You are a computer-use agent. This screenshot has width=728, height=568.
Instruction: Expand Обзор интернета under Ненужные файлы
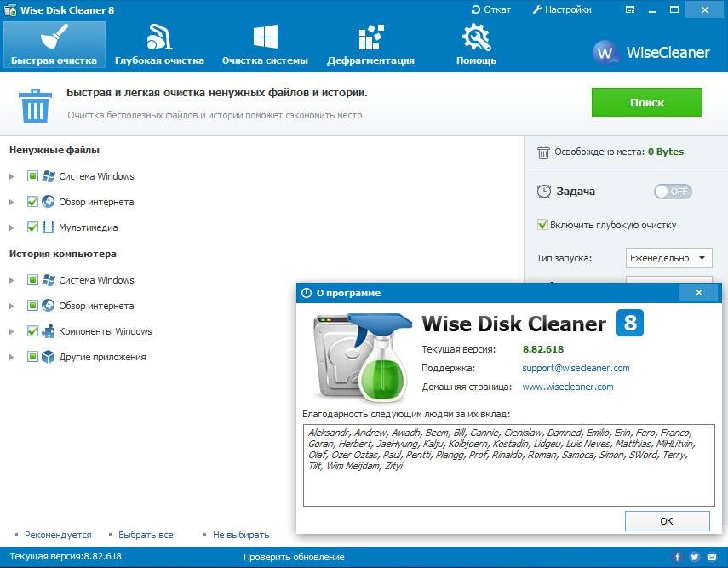(12, 202)
